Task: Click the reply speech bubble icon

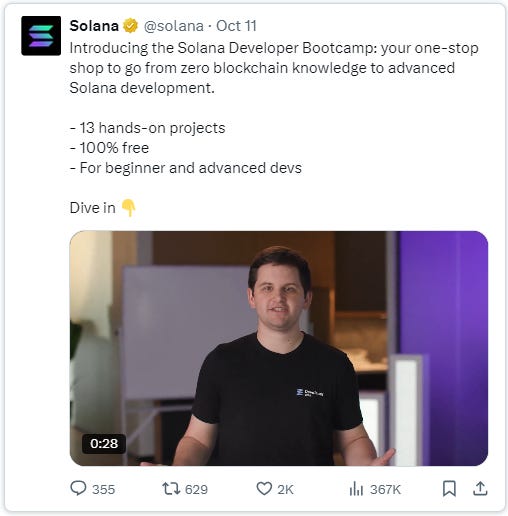Action: [x=78, y=488]
